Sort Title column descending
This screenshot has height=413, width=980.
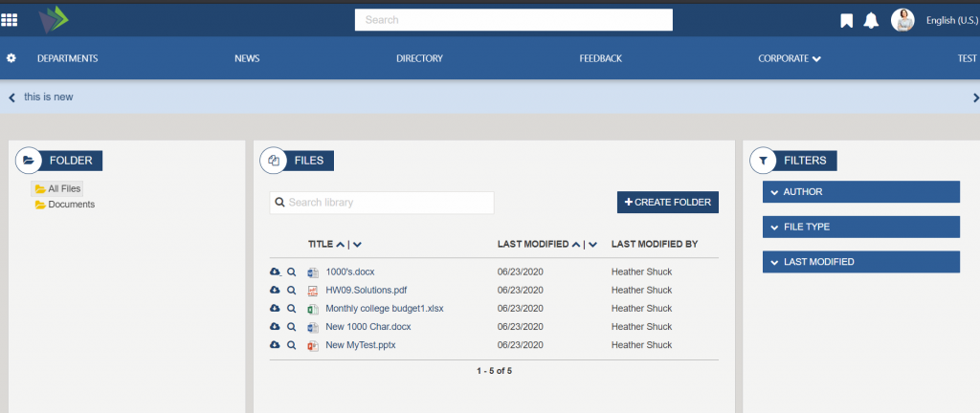357,245
